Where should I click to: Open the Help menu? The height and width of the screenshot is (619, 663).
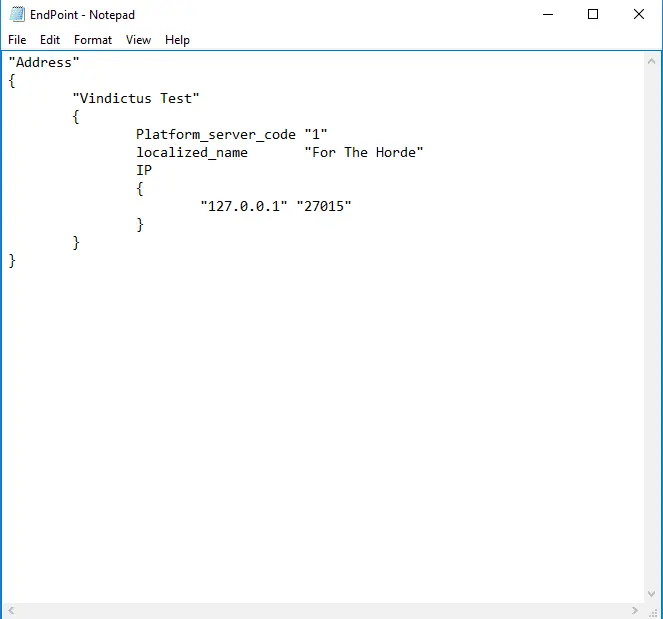[177, 40]
